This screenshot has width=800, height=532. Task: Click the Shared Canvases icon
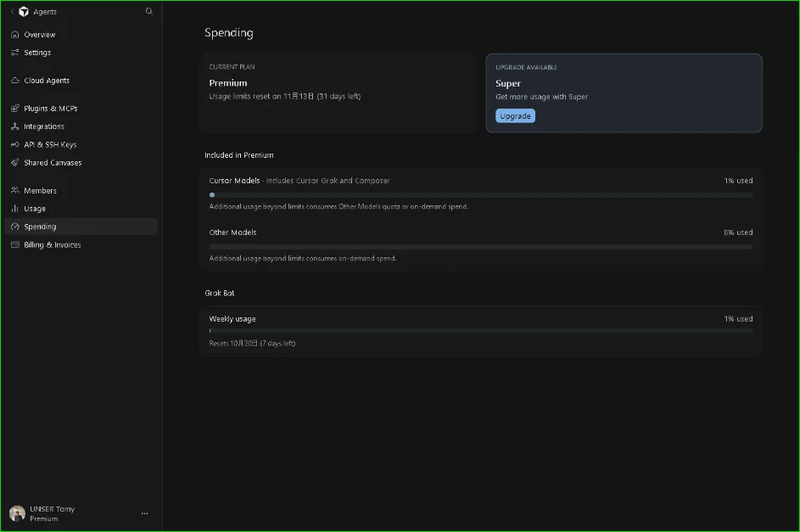(x=14, y=163)
